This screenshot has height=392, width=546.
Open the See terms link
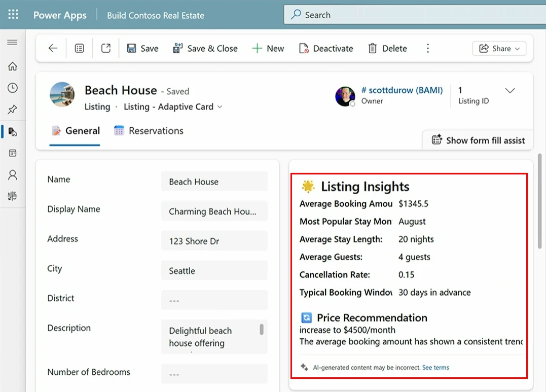tap(435, 368)
